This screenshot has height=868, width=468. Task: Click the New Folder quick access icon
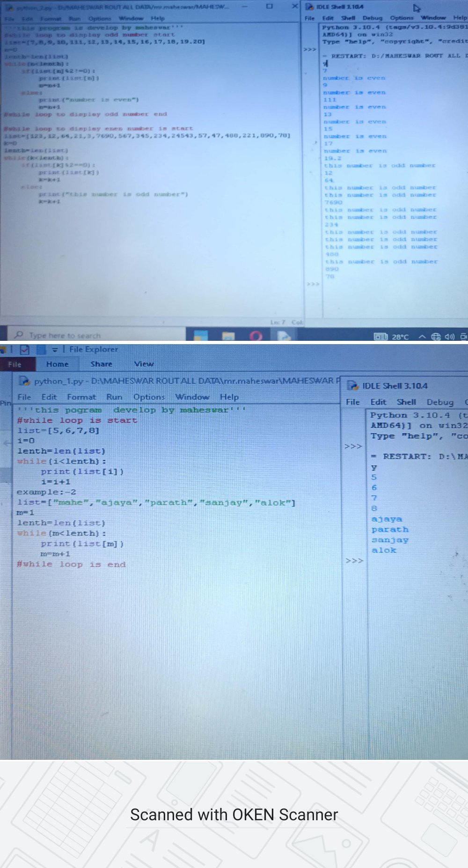(41, 349)
